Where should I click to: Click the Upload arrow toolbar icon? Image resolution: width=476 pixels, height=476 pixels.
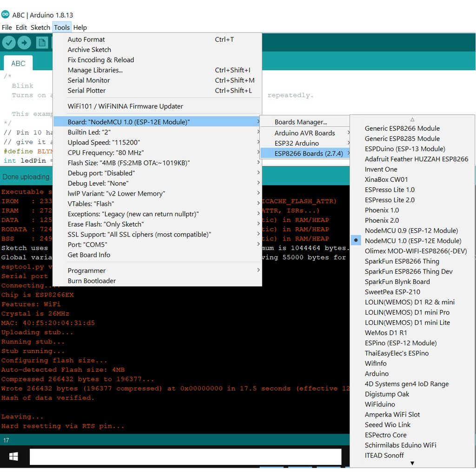tap(24, 43)
